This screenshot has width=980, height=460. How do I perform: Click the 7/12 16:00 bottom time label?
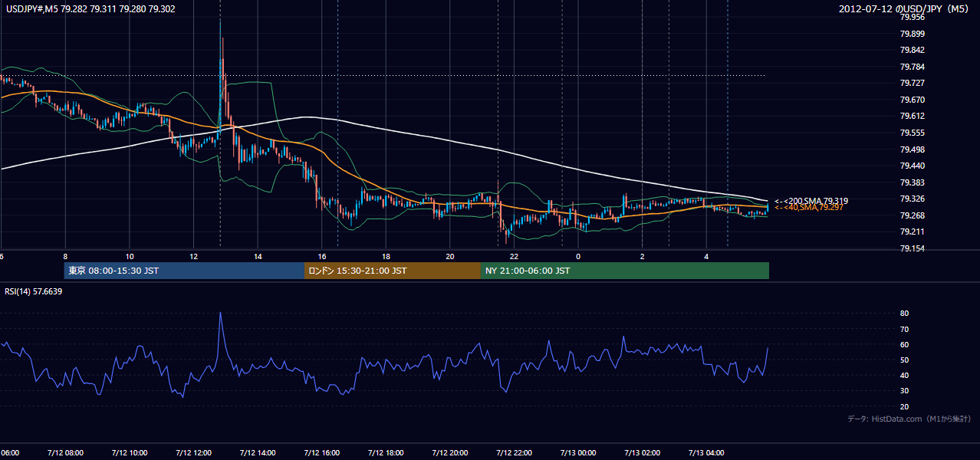click(x=322, y=453)
